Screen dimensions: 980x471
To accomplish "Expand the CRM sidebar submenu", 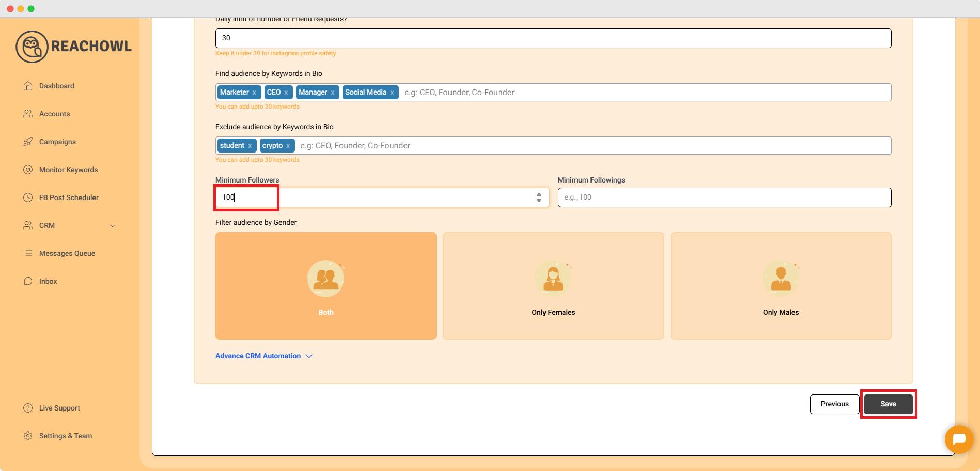I will coord(113,226).
